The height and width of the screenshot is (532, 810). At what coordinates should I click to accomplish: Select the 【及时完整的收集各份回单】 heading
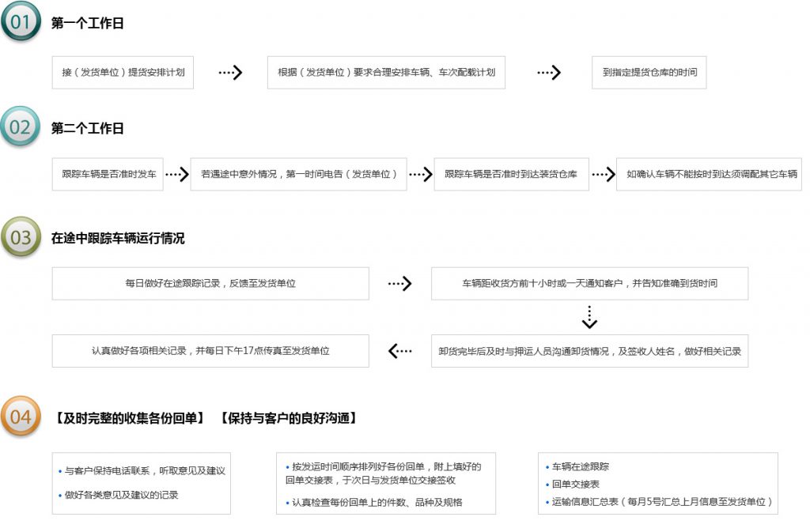tap(131, 418)
